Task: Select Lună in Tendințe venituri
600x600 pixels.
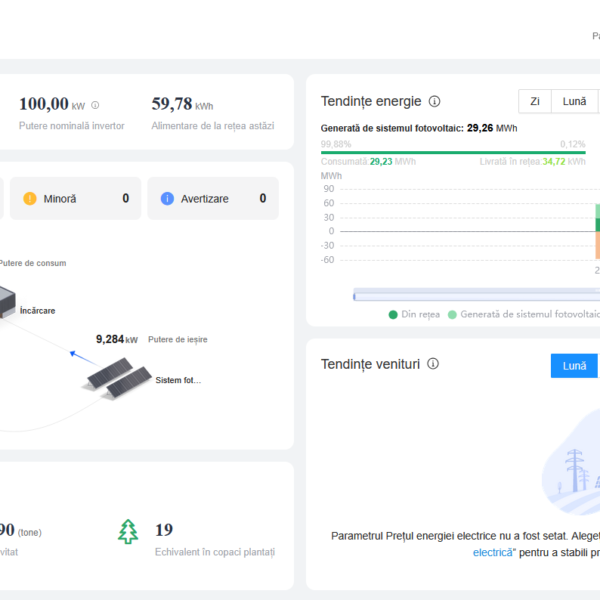Action: (574, 366)
